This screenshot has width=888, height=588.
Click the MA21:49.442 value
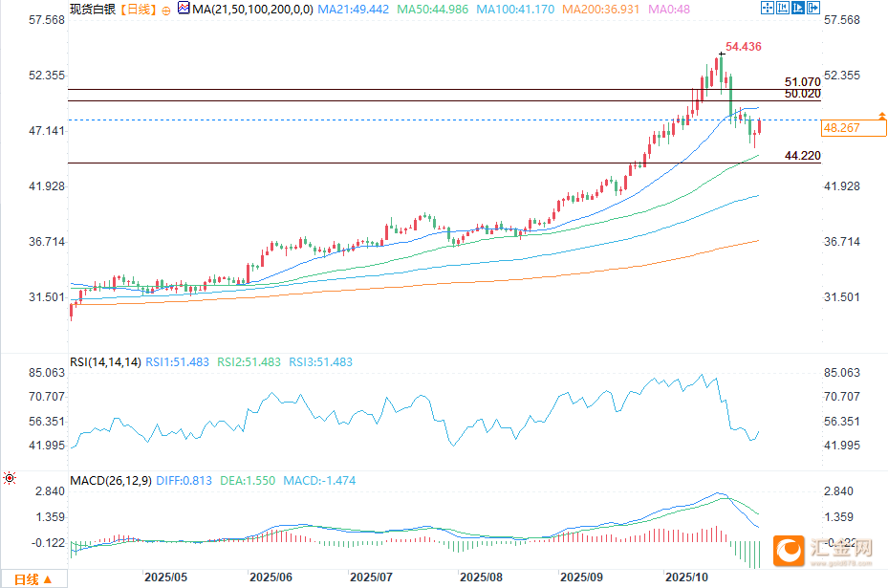[354, 9]
